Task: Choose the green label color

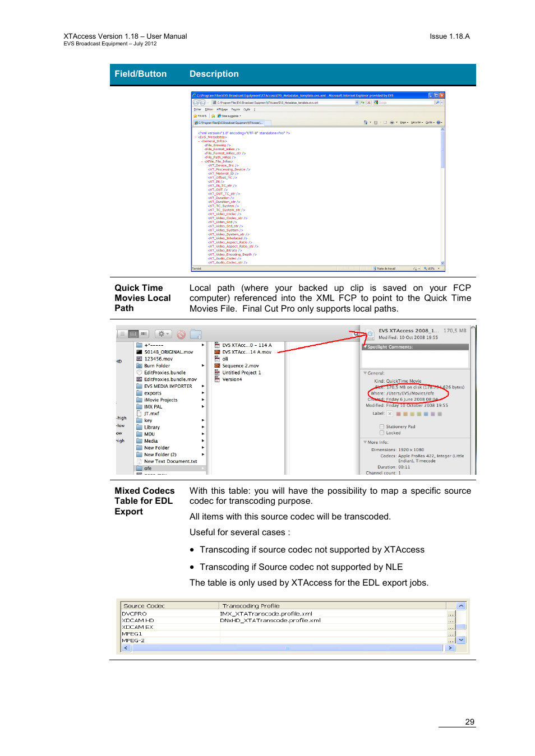Action: 419,414
